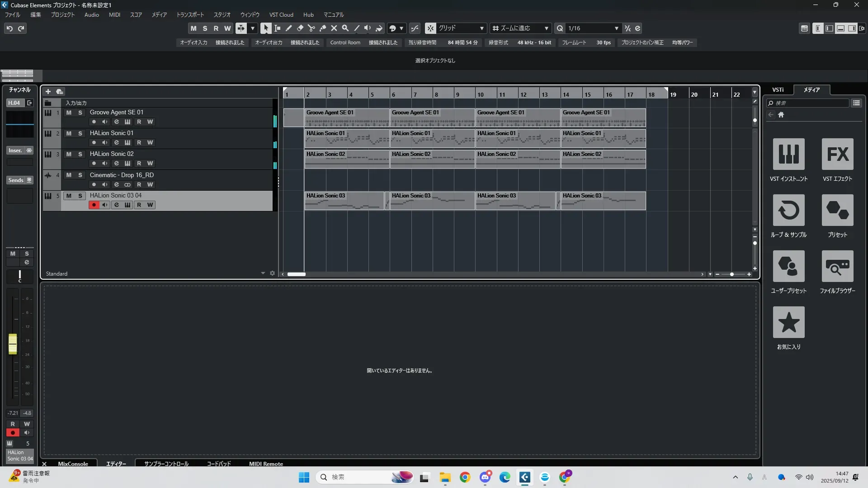Image resolution: width=868 pixels, height=488 pixels.
Task: Select the Eraser tool in toolbar
Action: (x=300, y=28)
